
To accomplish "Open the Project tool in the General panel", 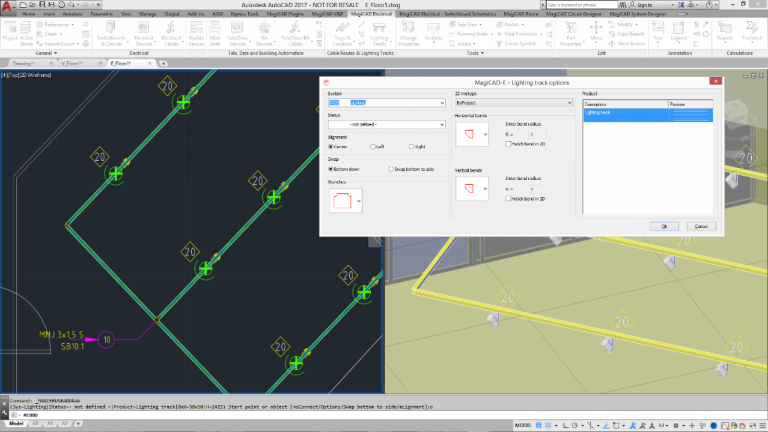I will (9, 32).
